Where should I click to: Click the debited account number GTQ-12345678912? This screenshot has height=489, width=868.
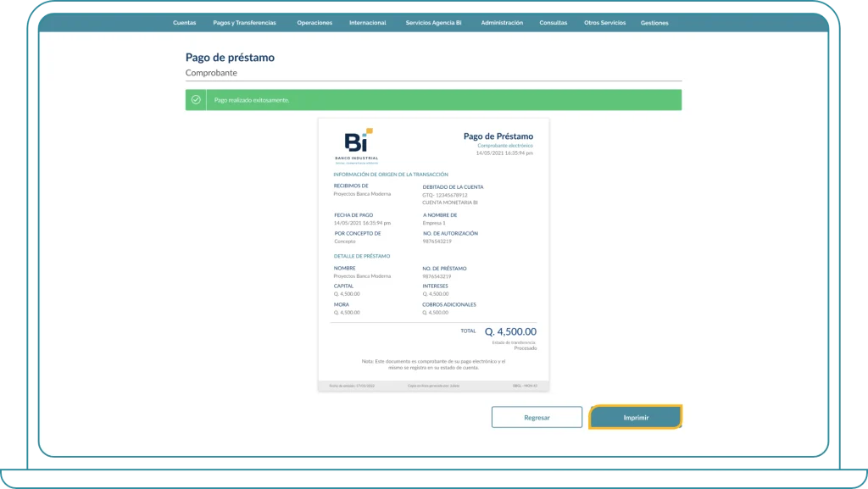click(x=445, y=195)
